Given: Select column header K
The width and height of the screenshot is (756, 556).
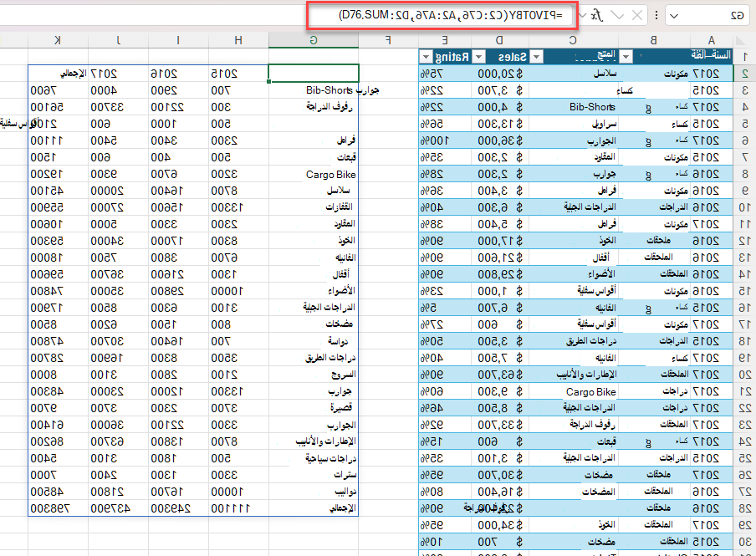Looking at the screenshot, I should 58,40.
